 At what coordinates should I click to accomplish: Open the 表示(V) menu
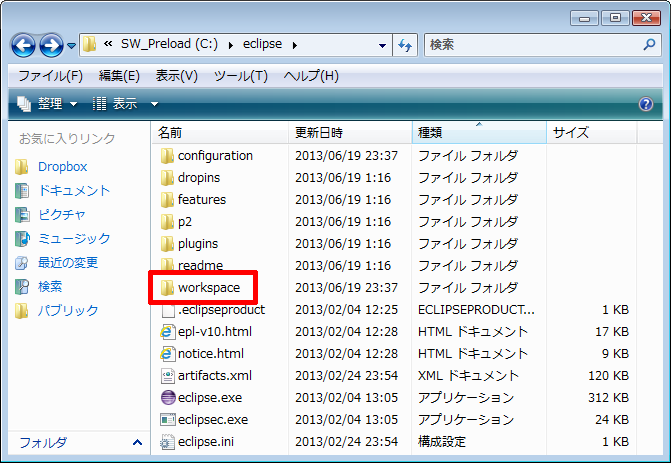click(x=176, y=76)
